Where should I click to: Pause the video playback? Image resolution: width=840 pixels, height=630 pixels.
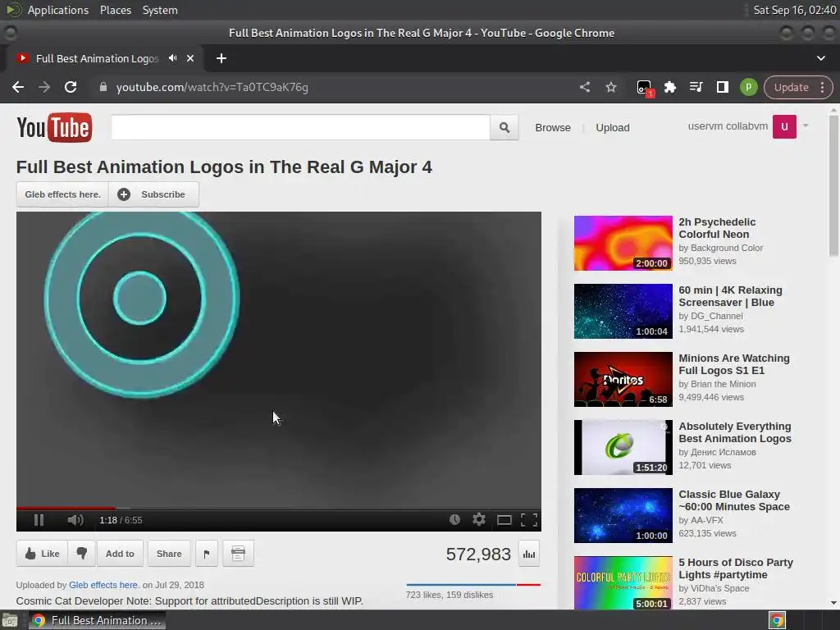[39, 519]
